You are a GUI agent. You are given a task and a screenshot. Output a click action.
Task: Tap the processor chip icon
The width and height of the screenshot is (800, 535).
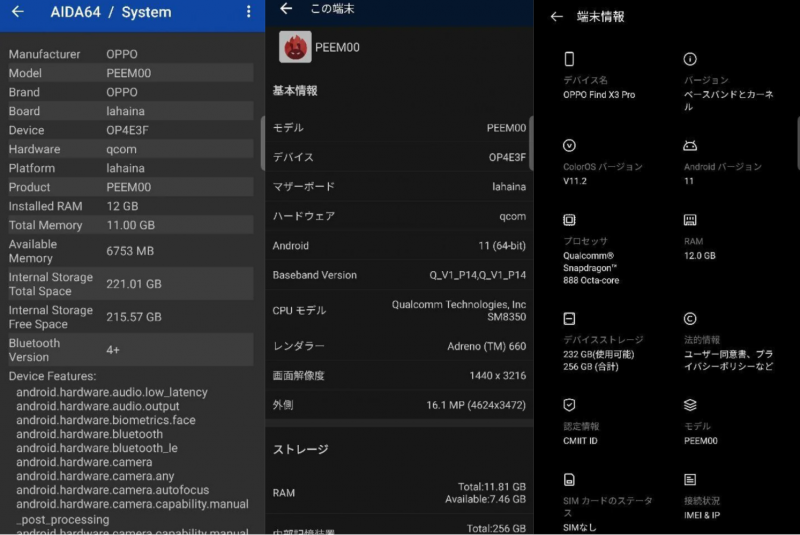[569, 220]
